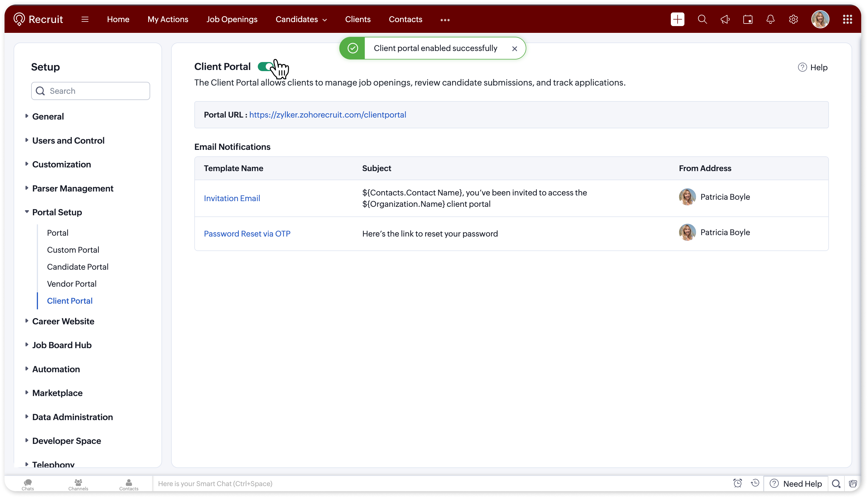Open the nine-dot apps grid
The height and width of the screenshot is (498, 868).
pos(847,20)
